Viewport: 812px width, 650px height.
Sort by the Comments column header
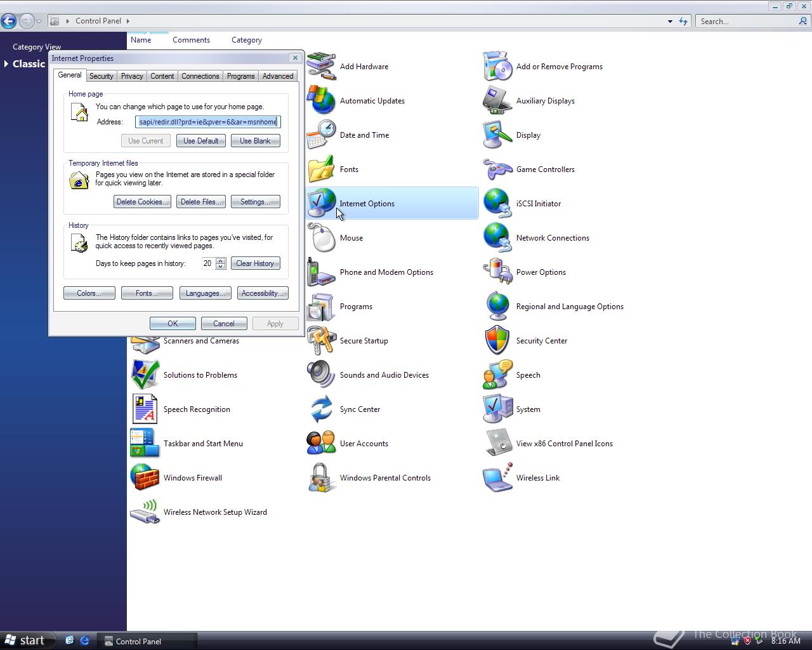[x=191, y=40]
